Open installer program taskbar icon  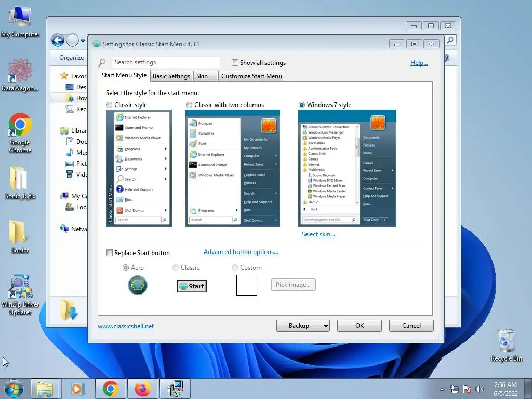(x=176, y=389)
